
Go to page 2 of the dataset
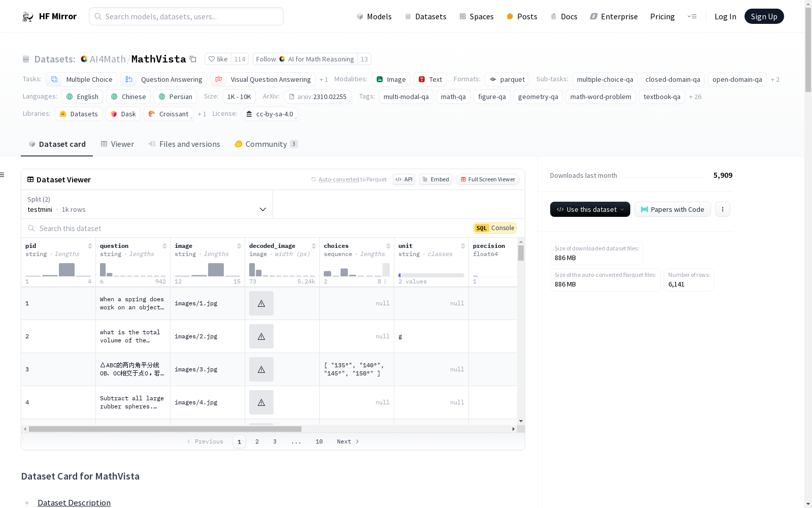257,441
